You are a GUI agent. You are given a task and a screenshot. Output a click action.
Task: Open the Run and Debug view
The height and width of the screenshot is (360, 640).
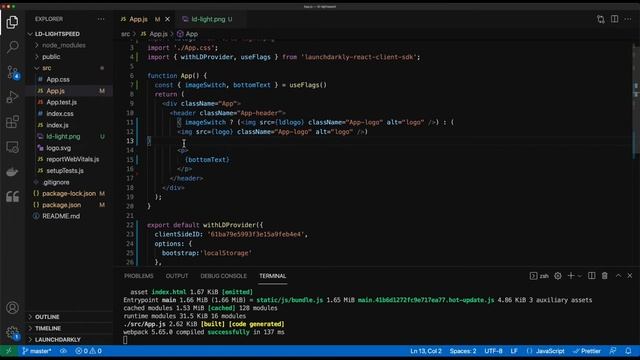12,97
